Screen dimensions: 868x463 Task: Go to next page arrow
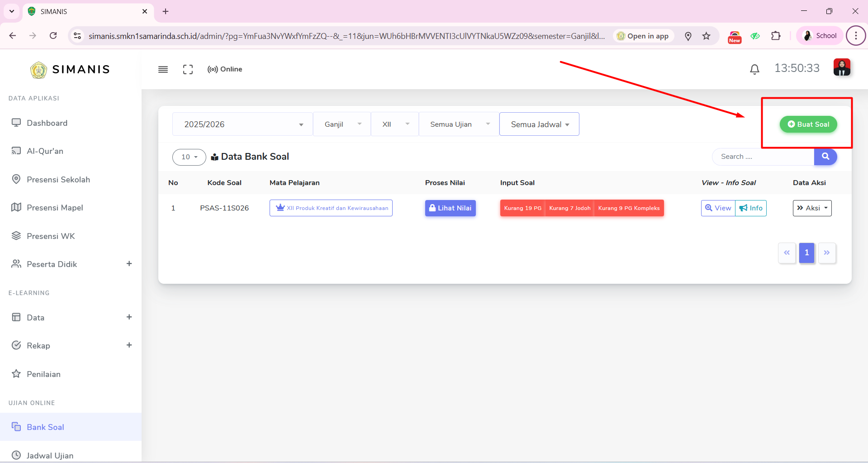pos(826,253)
